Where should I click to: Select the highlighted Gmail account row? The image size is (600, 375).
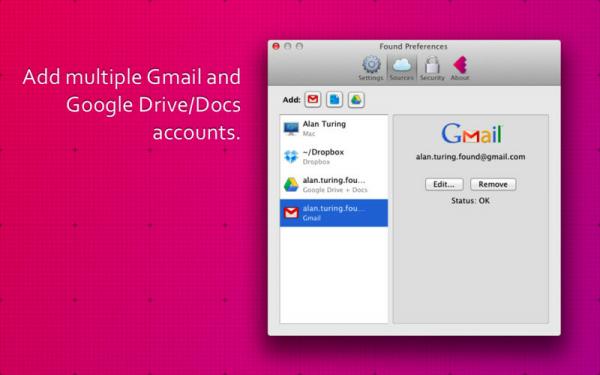tap(334, 213)
